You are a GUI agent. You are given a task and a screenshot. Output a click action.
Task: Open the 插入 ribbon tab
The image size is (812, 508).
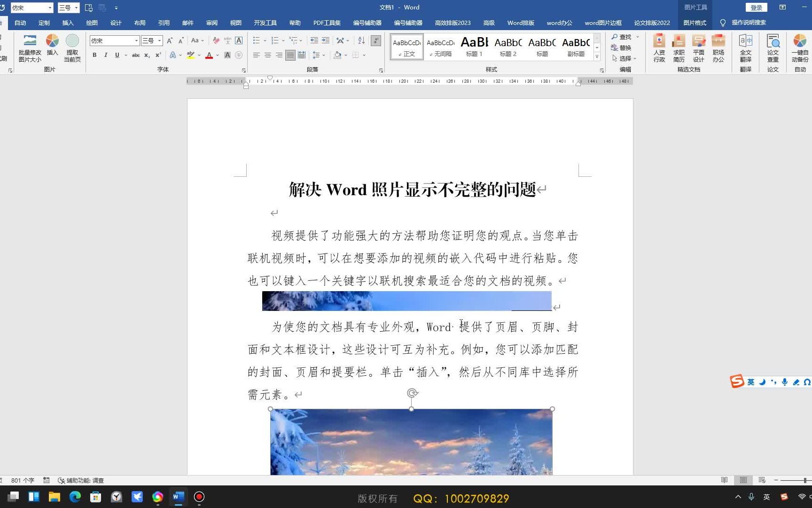pyautogui.click(x=68, y=23)
